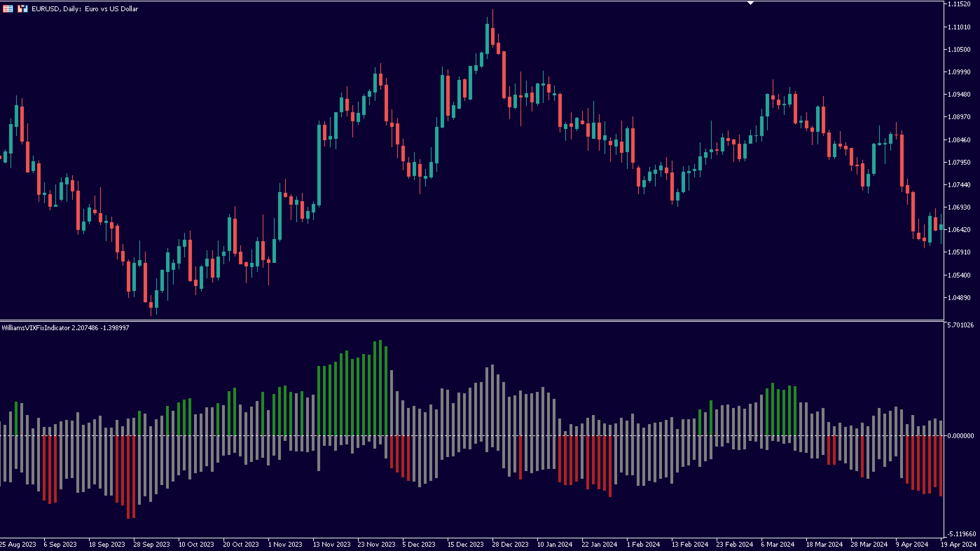Click the 1.08460 price level
Viewport: 980px width, 551px height.
click(958, 140)
